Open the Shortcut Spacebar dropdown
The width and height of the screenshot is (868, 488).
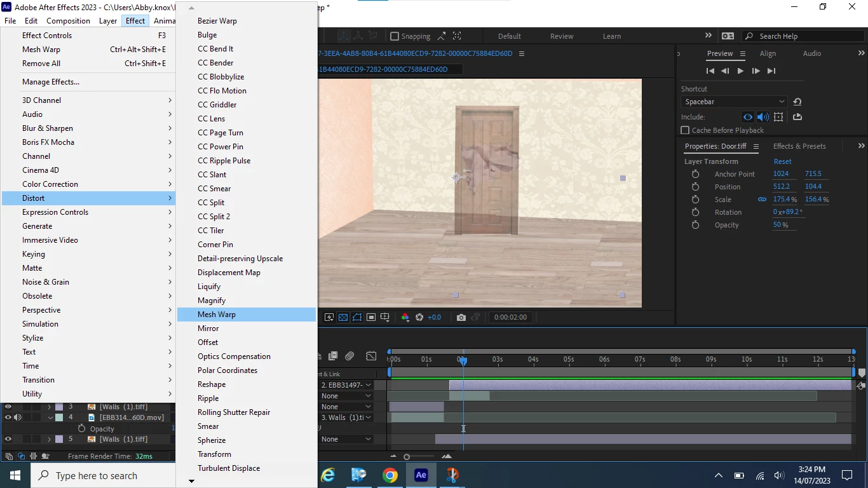734,102
